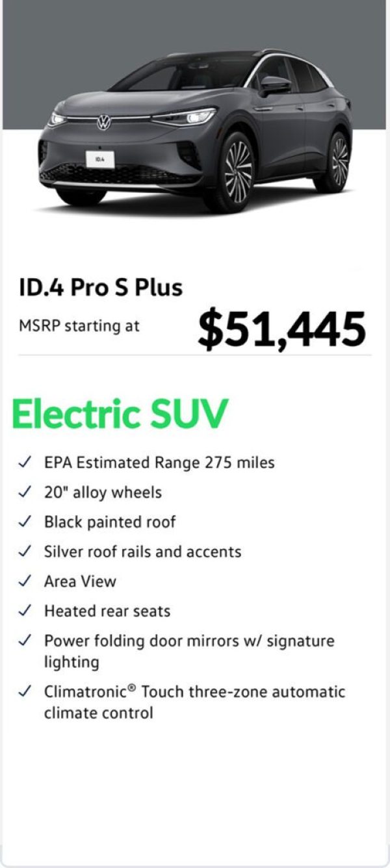This screenshot has width=390, height=868.
Task: Click the MSRP starting at label
Action: click(79, 326)
